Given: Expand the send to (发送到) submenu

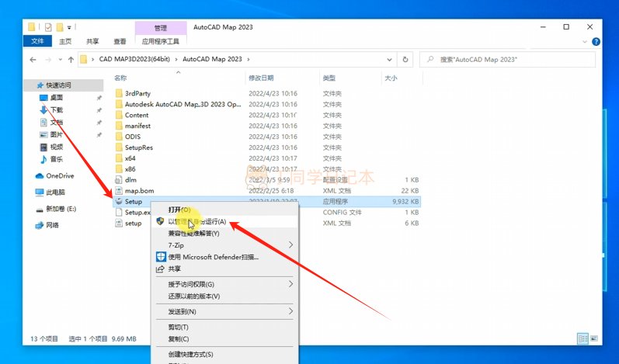Looking at the screenshot, I should 291,311.
